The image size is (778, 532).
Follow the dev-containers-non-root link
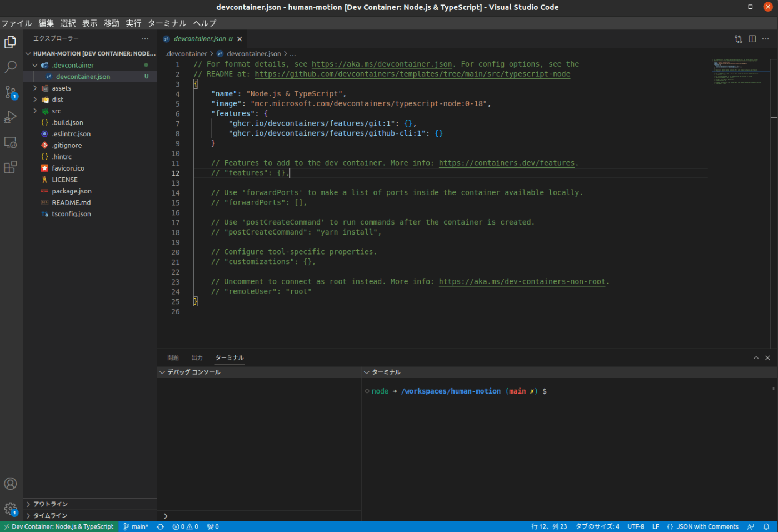click(x=522, y=281)
